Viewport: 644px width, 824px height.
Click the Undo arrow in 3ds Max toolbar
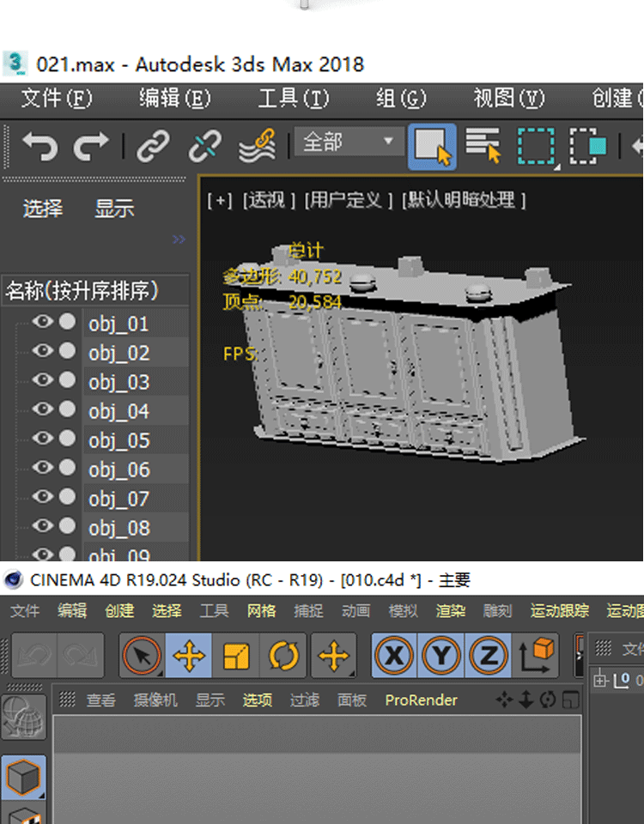pos(39,146)
